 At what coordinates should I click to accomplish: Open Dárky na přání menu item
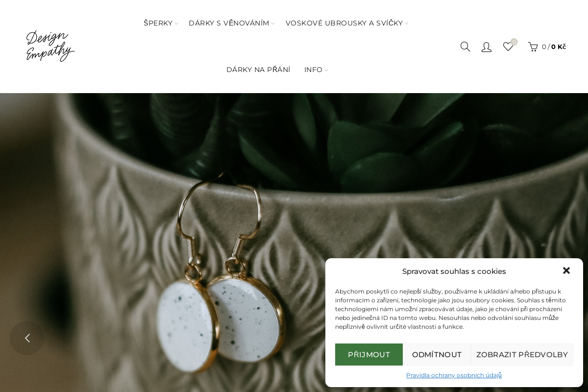pyautogui.click(x=258, y=70)
